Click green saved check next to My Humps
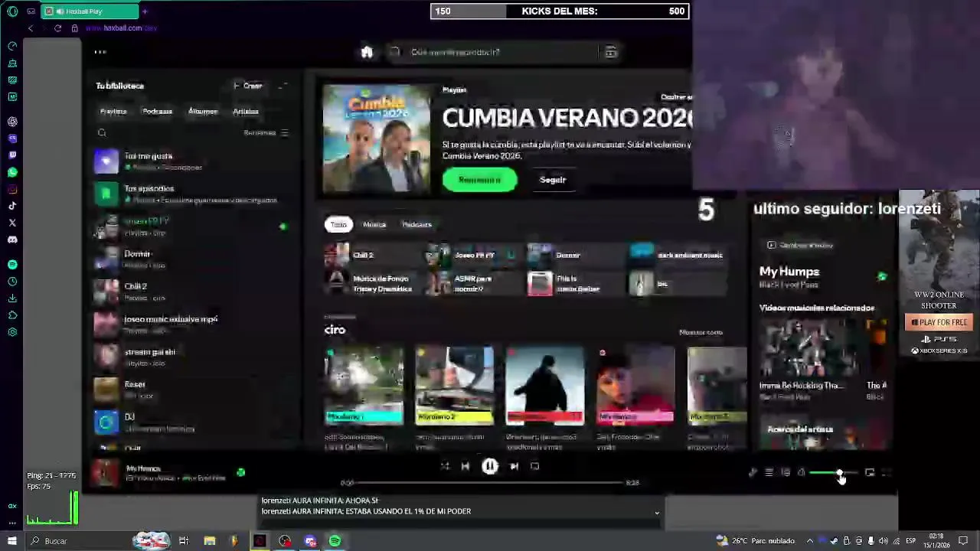Viewport: 980px width, 551px height. click(240, 473)
